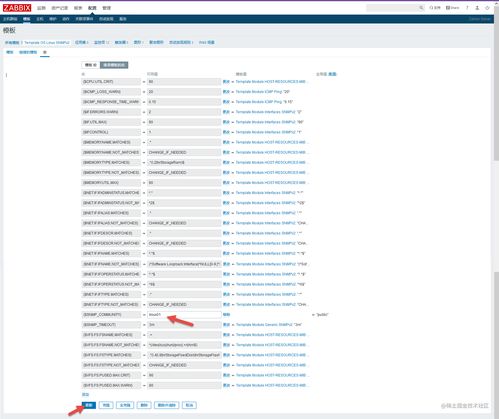Image resolution: width=499 pixels, height=419 pixels.
Task: Click the Cancel button at bottom
Action: [189, 405]
